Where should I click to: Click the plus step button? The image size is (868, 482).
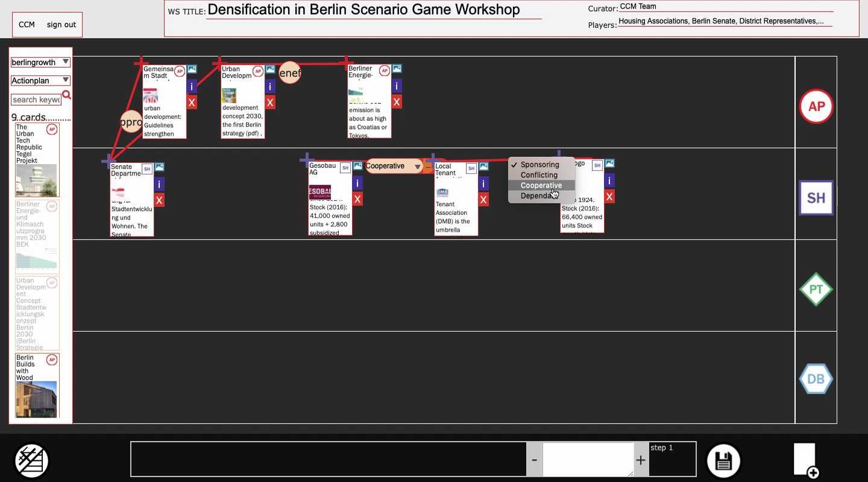click(x=641, y=460)
